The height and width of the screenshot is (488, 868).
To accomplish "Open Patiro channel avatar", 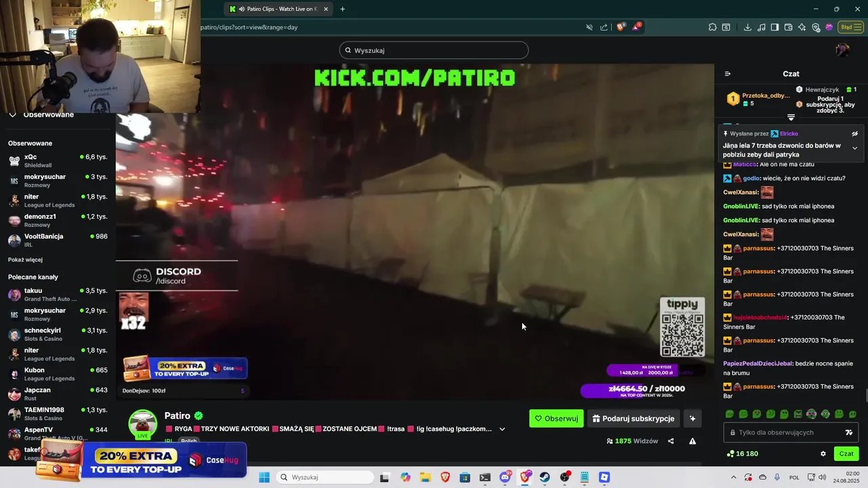I will (x=143, y=424).
